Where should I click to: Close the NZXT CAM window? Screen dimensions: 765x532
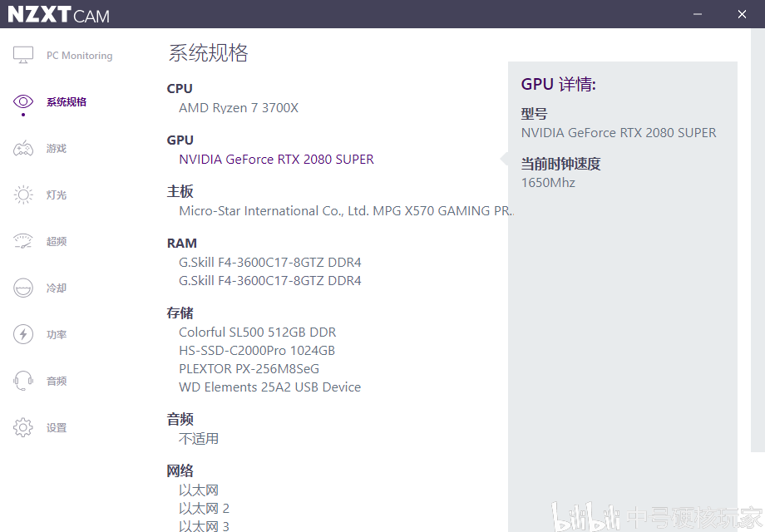point(742,14)
